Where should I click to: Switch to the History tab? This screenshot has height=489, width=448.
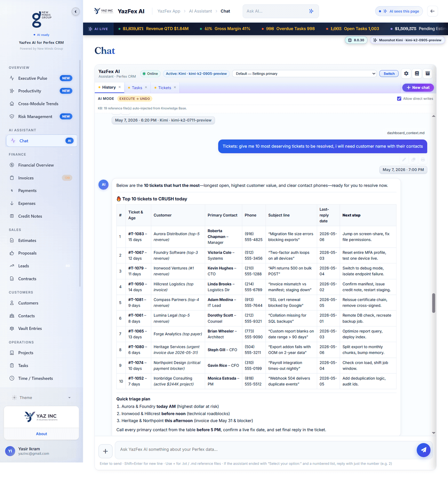[x=109, y=87]
